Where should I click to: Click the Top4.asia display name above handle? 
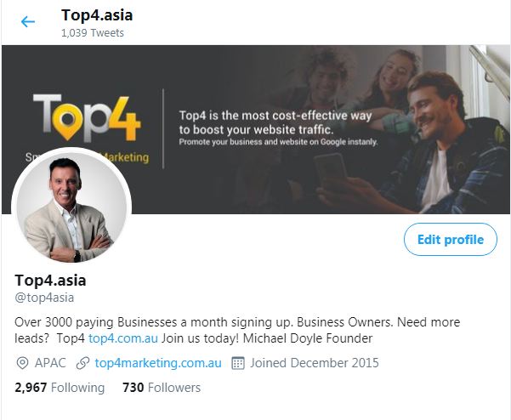click(x=51, y=280)
